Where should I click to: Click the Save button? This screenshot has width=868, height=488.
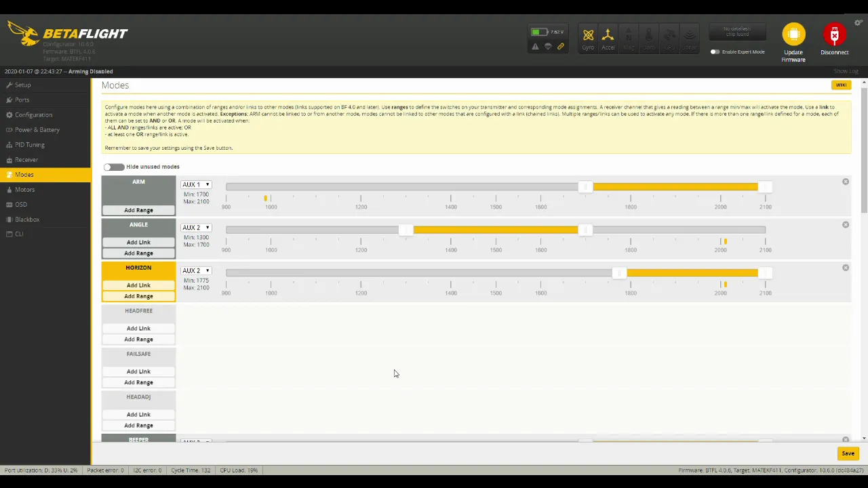[848, 453]
